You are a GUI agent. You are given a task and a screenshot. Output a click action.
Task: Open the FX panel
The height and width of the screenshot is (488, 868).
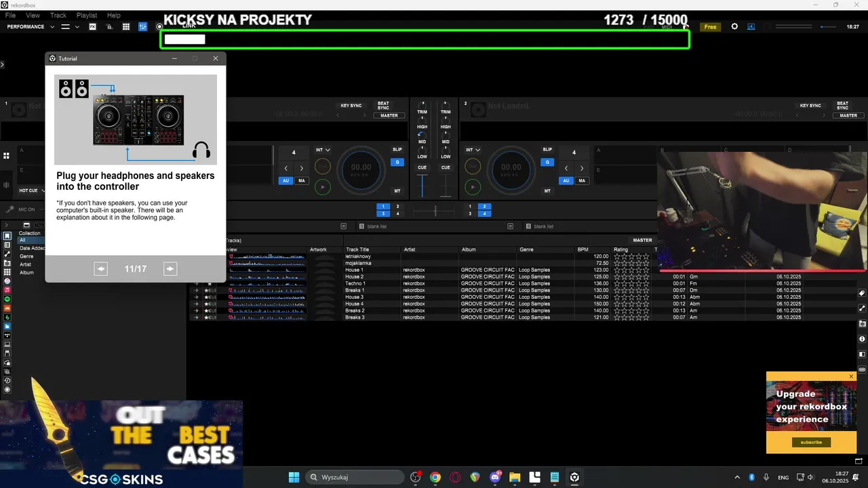pyautogui.click(x=92, y=26)
